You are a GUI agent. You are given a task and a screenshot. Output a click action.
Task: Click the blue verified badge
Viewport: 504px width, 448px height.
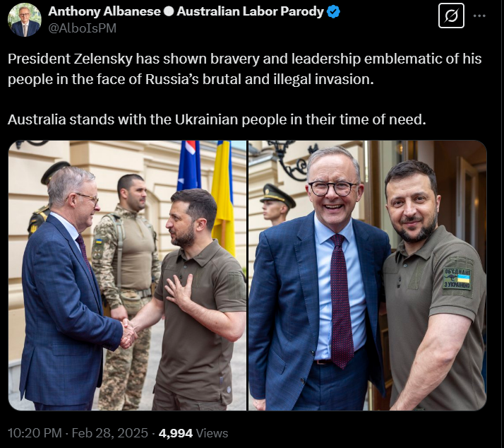click(x=333, y=12)
